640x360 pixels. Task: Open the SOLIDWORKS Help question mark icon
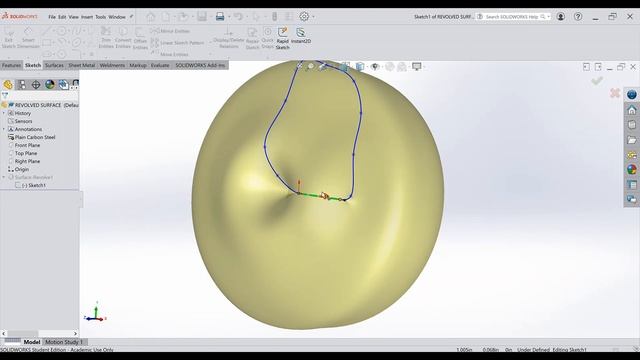[x=578, y=17]
